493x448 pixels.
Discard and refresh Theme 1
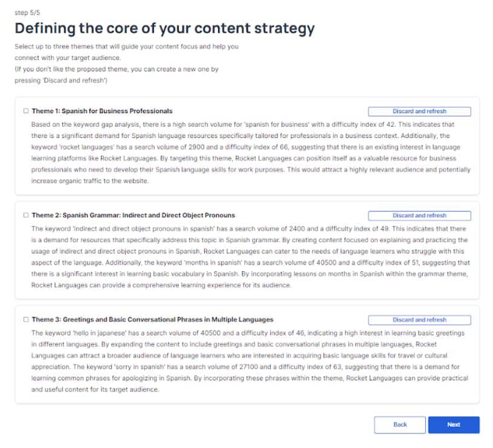pos(419,111)
